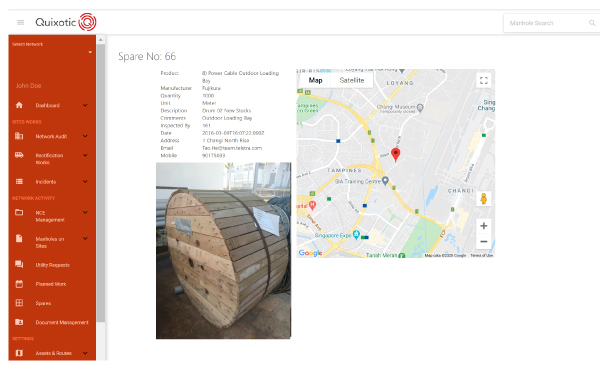Click the Quixotic logo
This screenshot has height=374, width=600.
tap(66, 22)
